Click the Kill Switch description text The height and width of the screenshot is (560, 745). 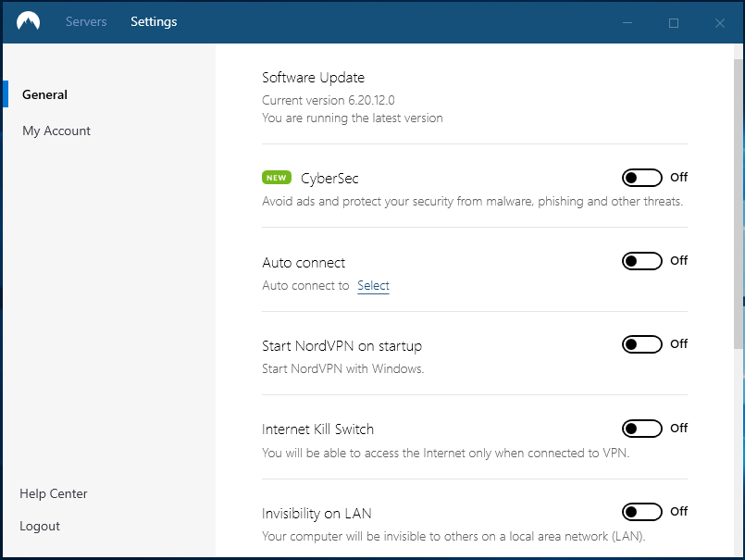click(x=446, y=453)
